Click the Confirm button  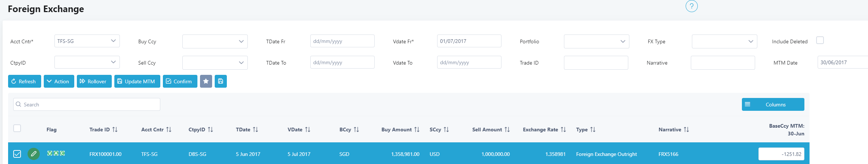[x=180, y=81]
